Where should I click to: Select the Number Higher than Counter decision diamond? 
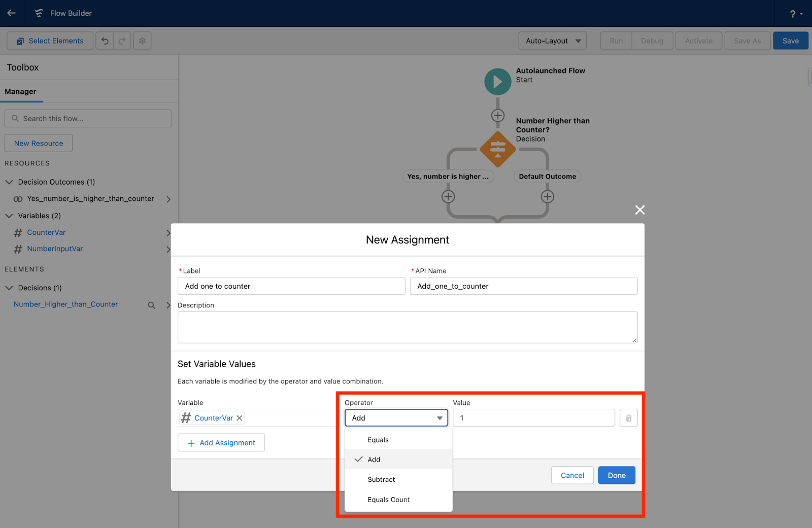point(497,149)
